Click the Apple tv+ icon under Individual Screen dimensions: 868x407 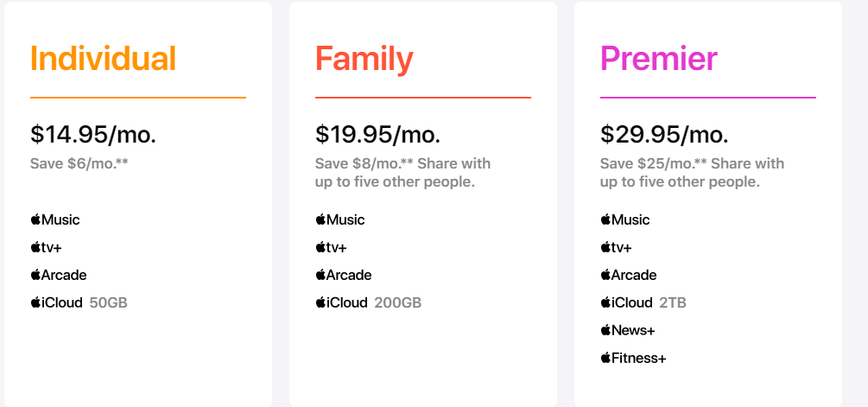pyautogui.click(x=47, y=247)
